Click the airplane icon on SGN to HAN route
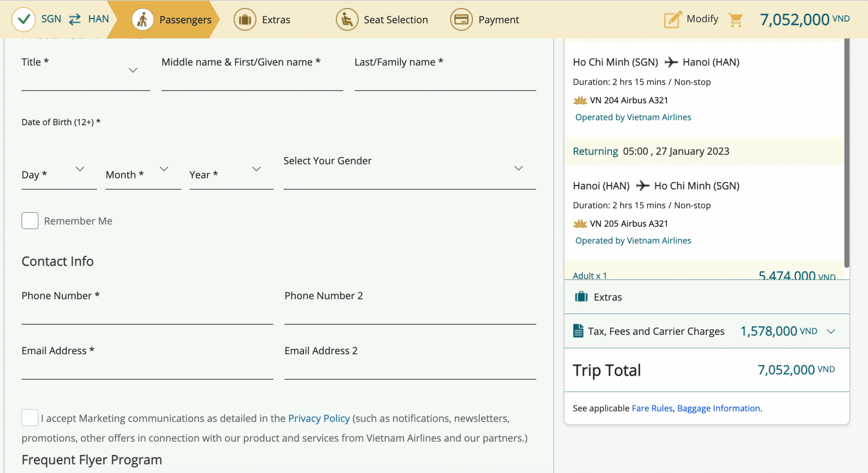Image resolution: width=868 pixels, height=473 pixels. 671,62
